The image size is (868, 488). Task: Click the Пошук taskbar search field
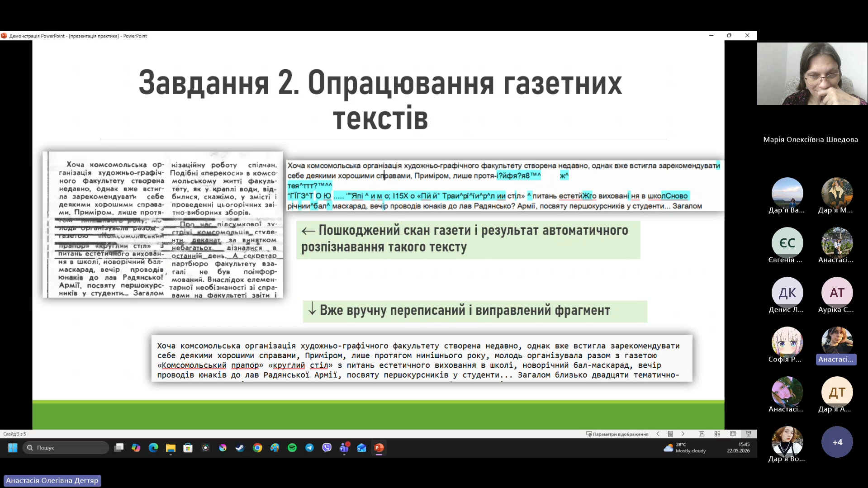(x=66, y=448)
